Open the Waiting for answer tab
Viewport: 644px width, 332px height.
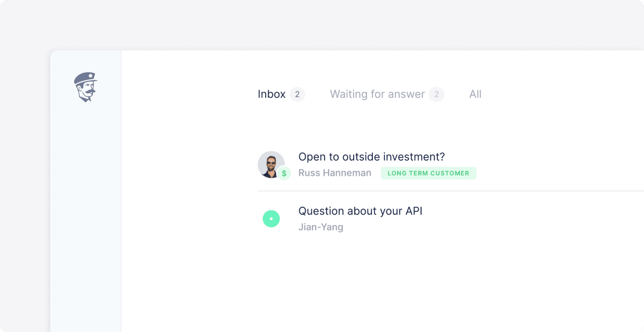click(377, 94)
